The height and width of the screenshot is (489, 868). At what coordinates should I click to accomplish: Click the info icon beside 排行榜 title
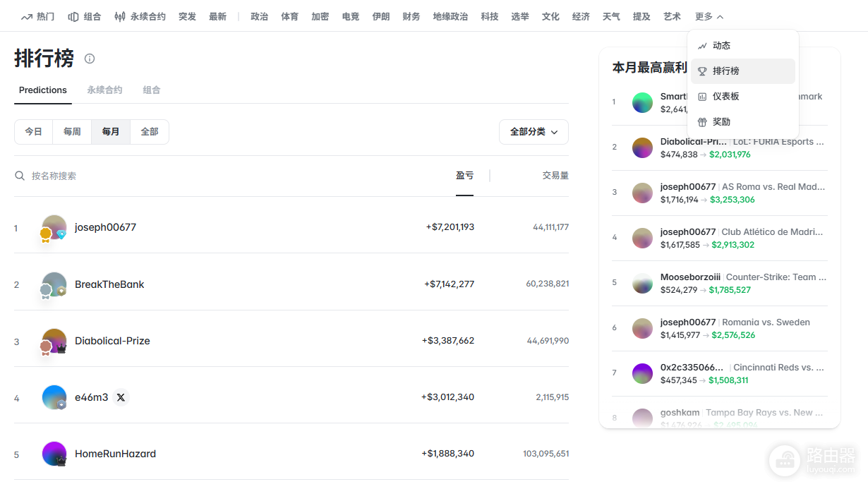point(90,59)
